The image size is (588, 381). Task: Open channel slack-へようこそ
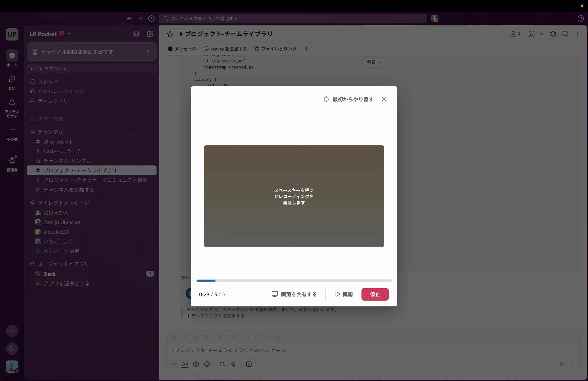pos(91,151)
